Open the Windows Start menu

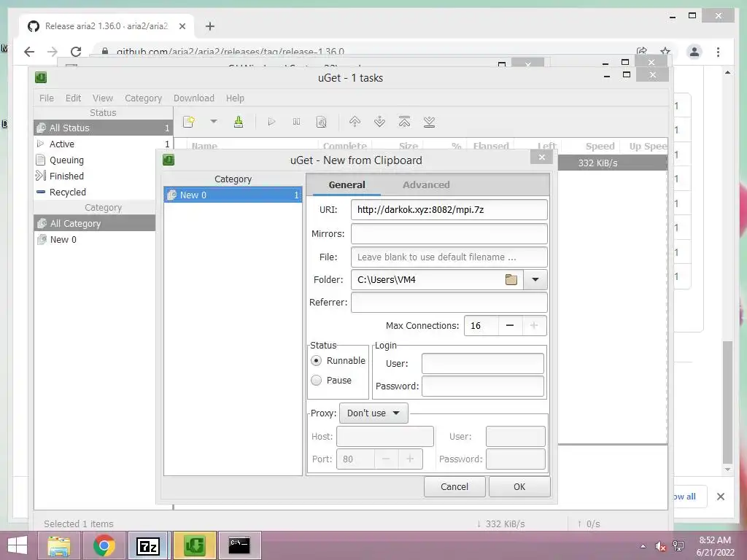click(x=18, y=545)
